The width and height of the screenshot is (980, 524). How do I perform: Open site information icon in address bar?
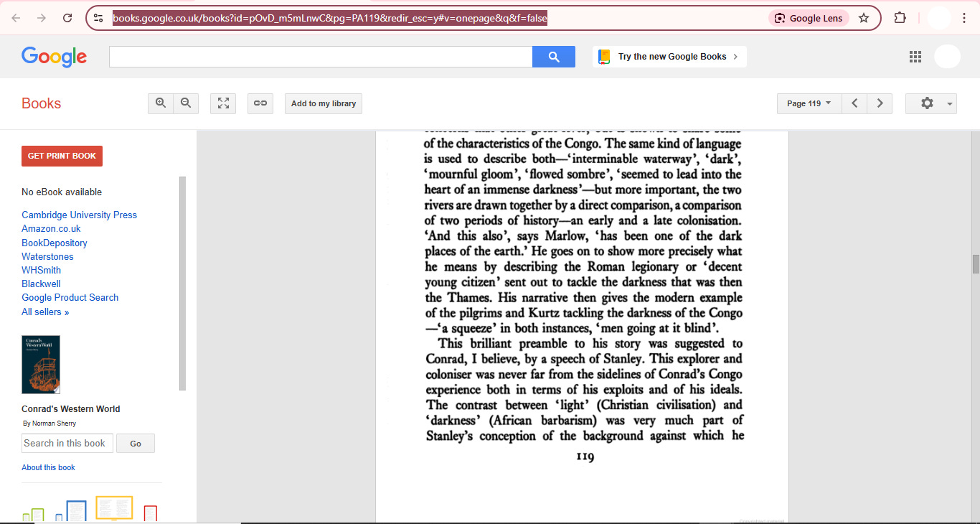(x=99, y=18)
